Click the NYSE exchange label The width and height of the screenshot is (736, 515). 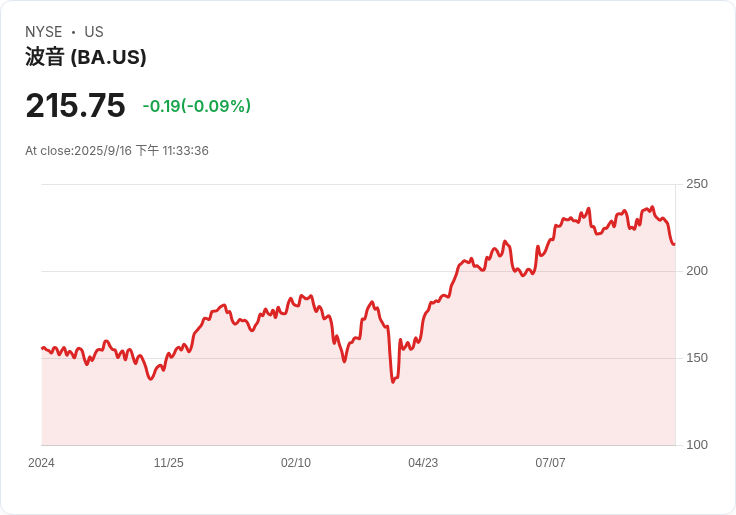pos(44,32)
